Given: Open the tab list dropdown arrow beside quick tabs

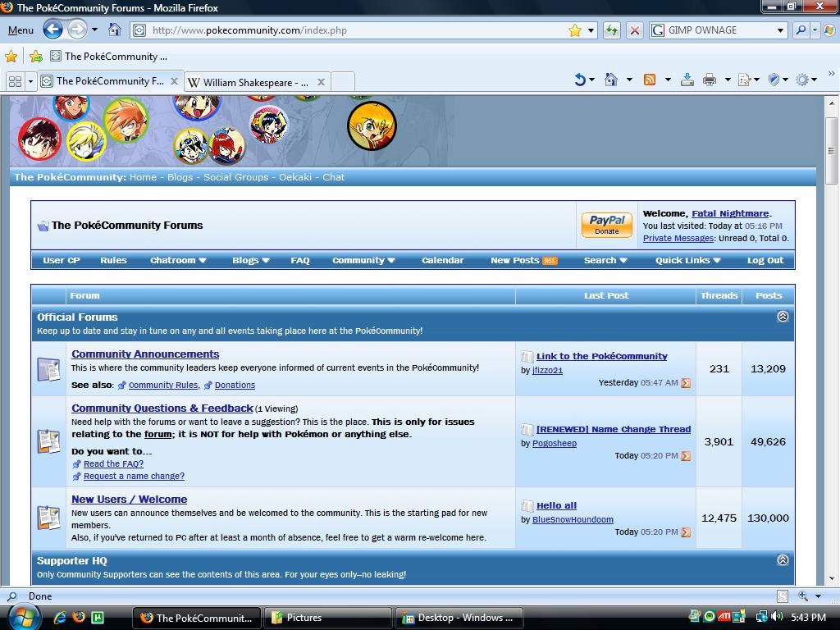Looking at the screenshot, I should pyautogui.click(x=30, y=81).
